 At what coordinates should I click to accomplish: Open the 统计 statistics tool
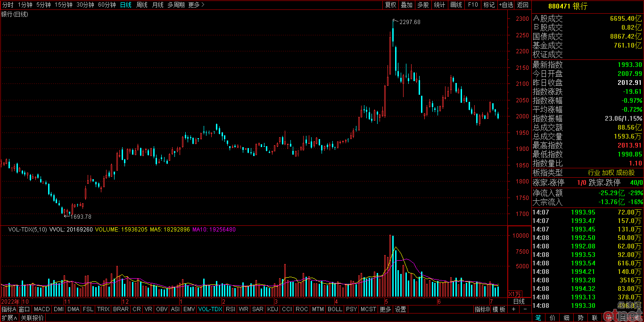point(440,5)
